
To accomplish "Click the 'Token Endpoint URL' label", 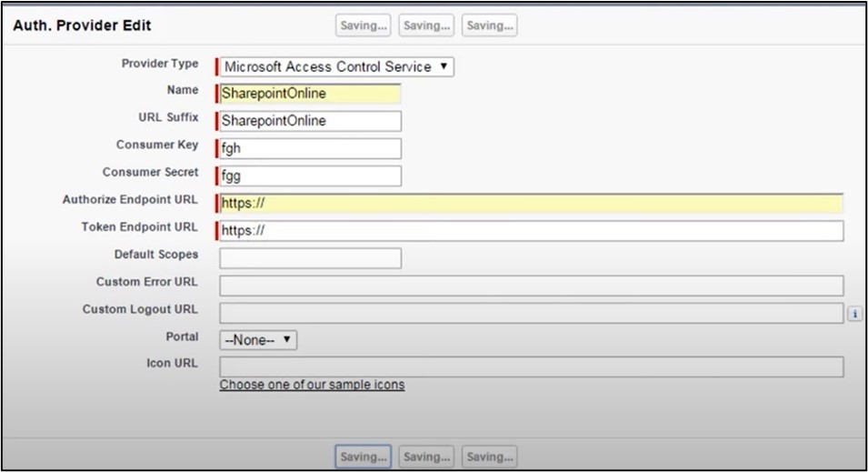I will [139, 227].
